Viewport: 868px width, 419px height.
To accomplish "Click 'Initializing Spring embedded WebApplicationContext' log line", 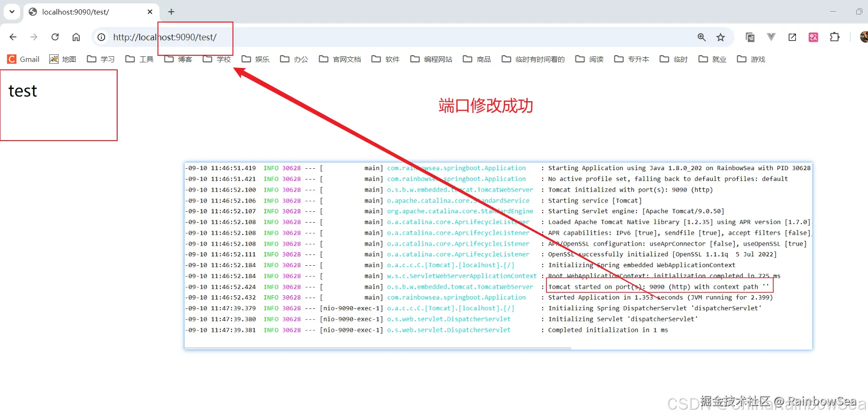I will pyautogui.click(x=642, y=265).
